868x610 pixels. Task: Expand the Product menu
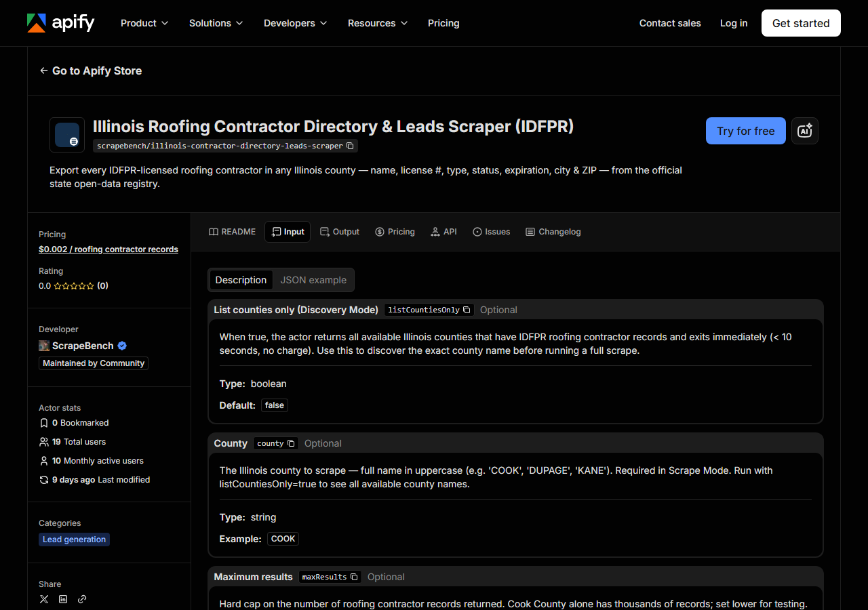pyautogui.click(x=144, y=23)
